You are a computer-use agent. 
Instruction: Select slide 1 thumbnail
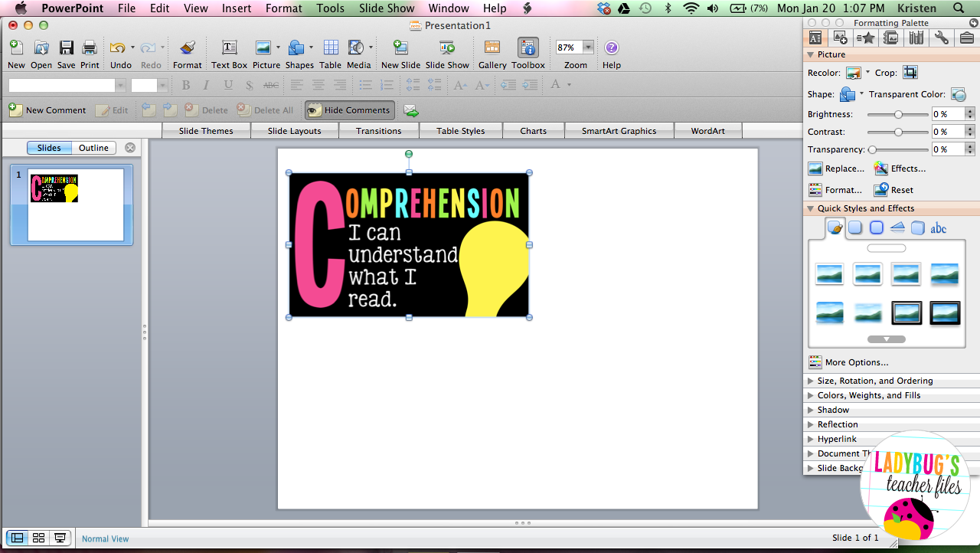[x=76, y=205]
